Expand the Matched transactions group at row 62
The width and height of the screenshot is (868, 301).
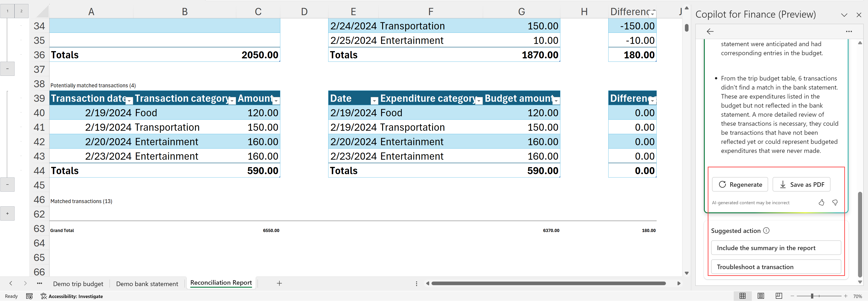click(x=7, y=213)
